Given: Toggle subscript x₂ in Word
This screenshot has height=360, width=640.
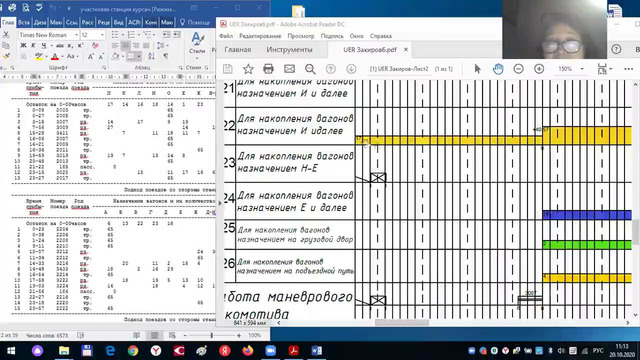Looking at the screenshot, I should pyautogui.click(x=70, y=45).
